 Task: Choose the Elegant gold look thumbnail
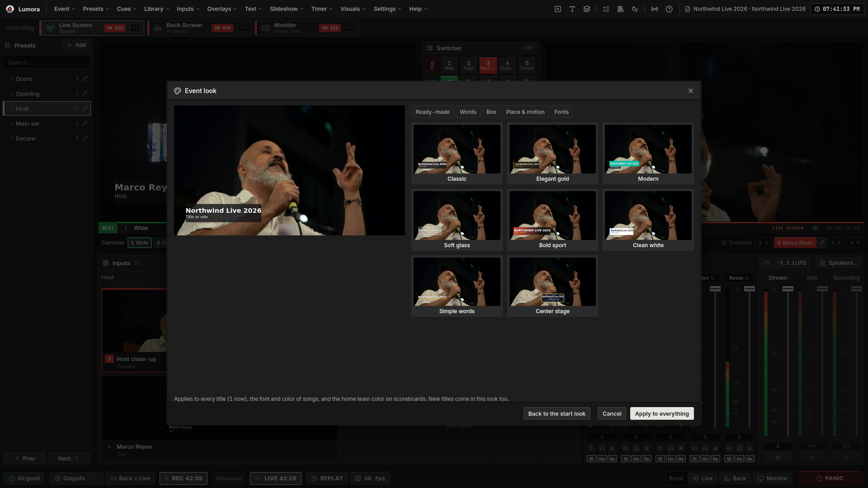[552, 153]
